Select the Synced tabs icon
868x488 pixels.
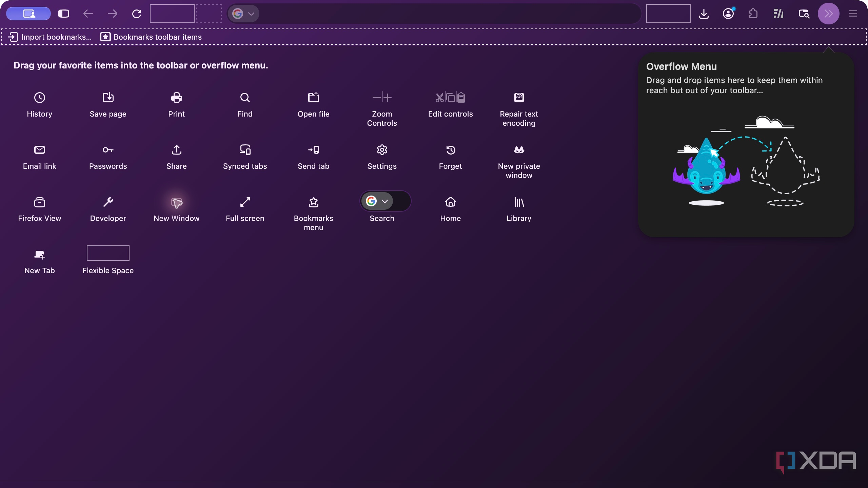click(245, 150)
